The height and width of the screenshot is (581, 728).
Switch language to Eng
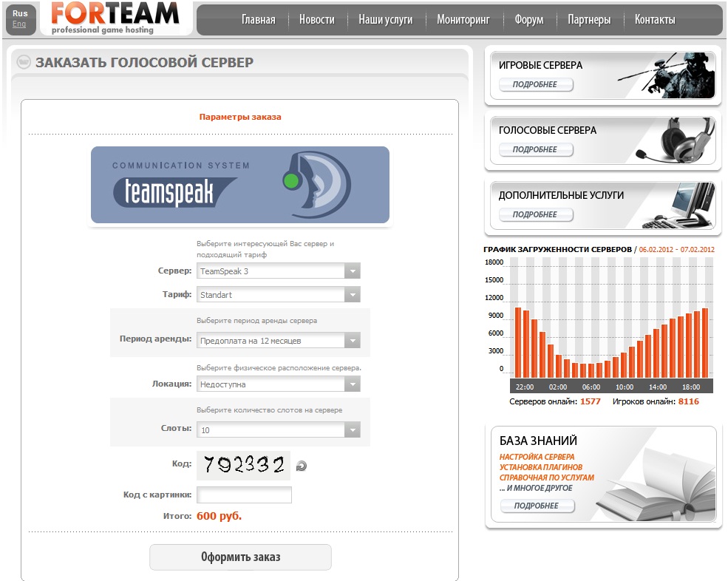coord(19,24)
